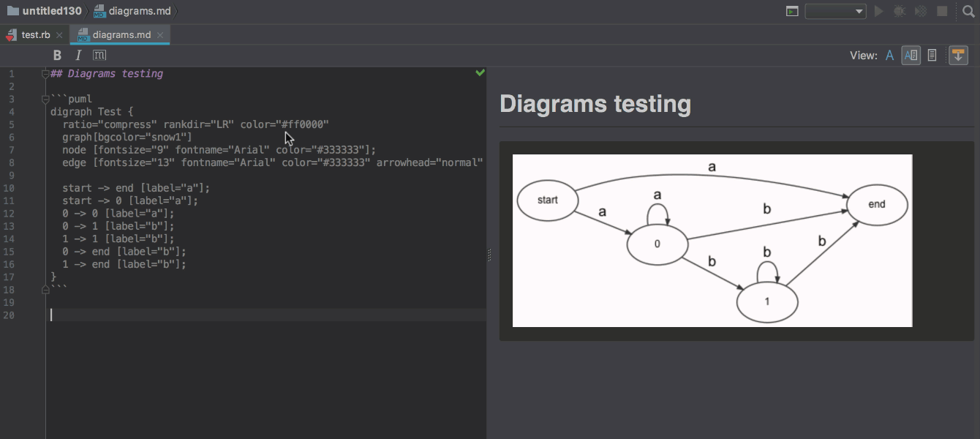This screenshot has width=980, height=439.
Task: Switch view to editor only
Action: coord(889,56)
